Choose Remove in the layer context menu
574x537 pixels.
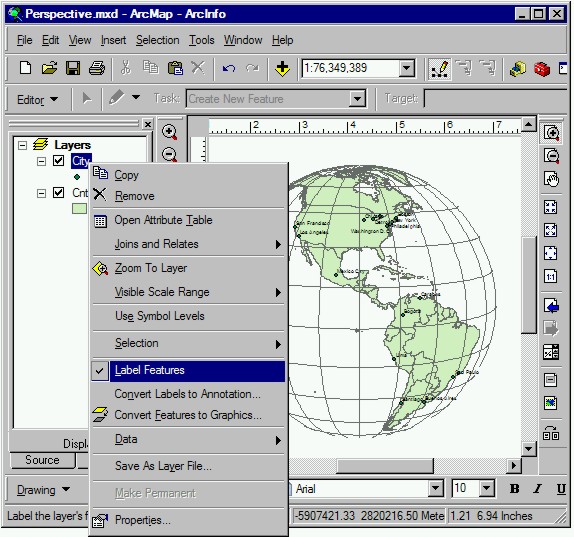(x=188, y=196)
